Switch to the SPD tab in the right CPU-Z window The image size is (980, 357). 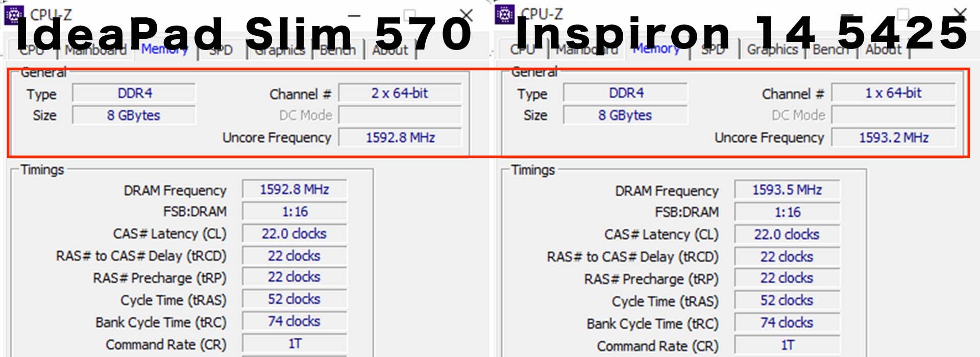[713, 50]
